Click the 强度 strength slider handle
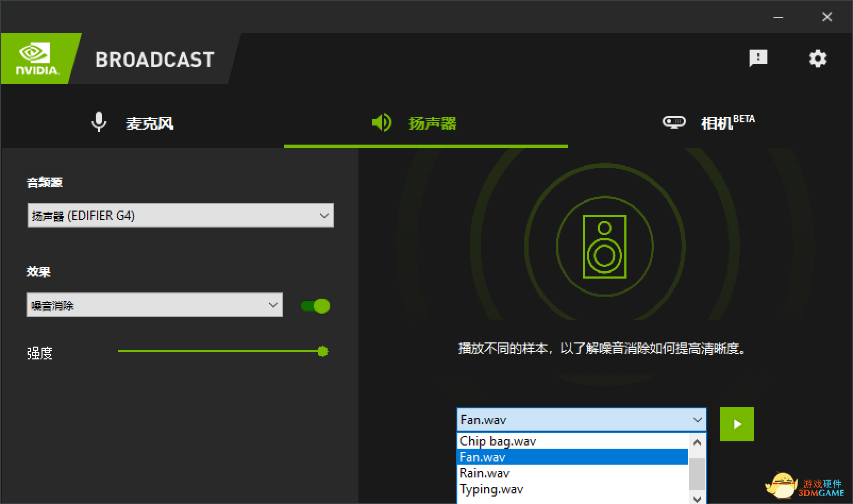853x504 pixels. (323, 351)
